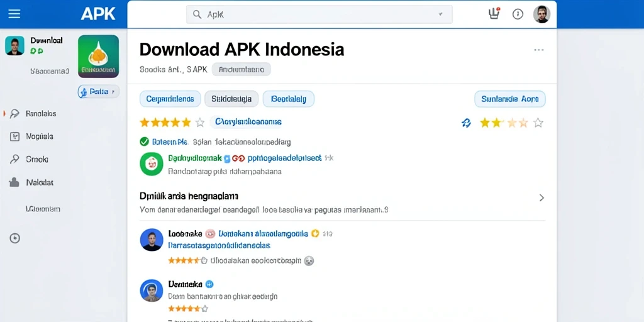Viewport: 644px width, 322px height.
Task: Open the blue 'Darrasotaspatoniidlansolas' link
Action: coord(219,246)
